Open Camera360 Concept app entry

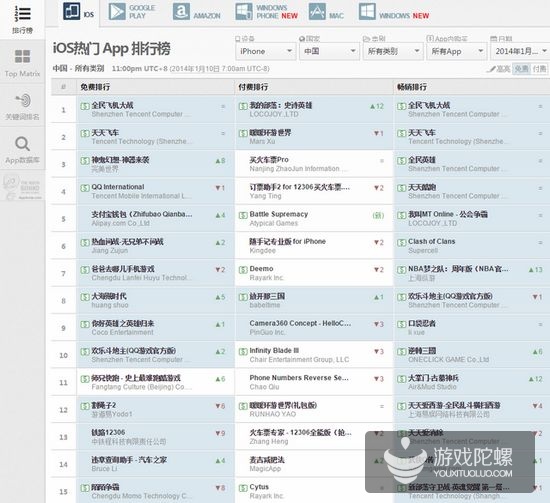(300, 323)
